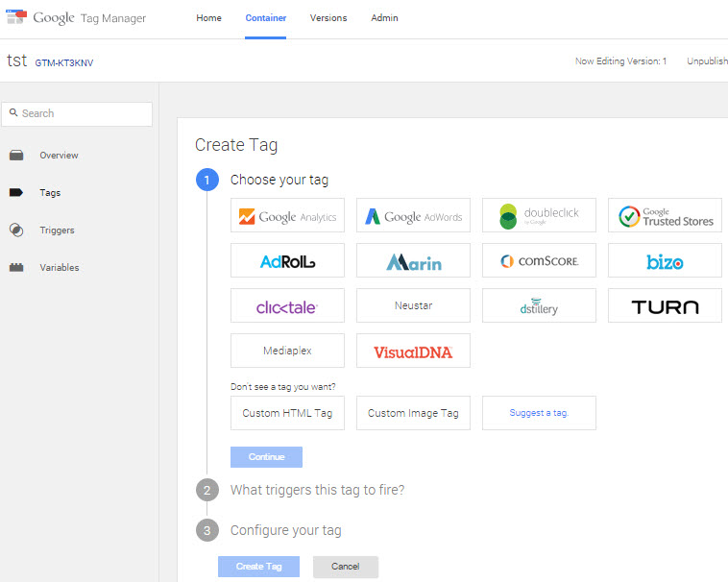Select the Custom Image Tag option

(413, 413)
